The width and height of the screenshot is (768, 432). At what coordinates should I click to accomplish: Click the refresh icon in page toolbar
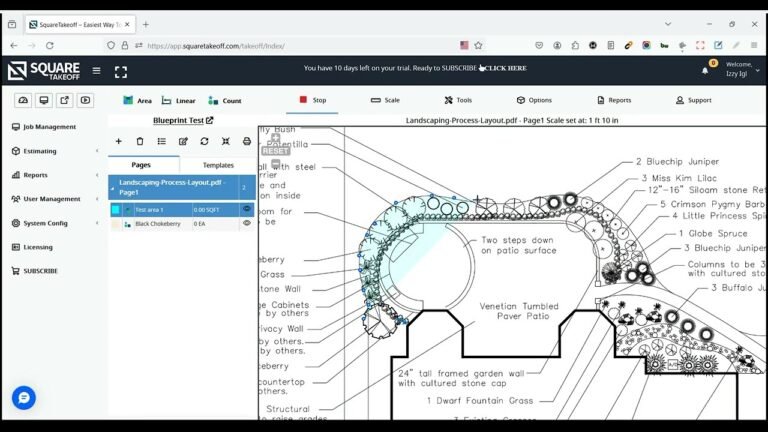[204, 141]
